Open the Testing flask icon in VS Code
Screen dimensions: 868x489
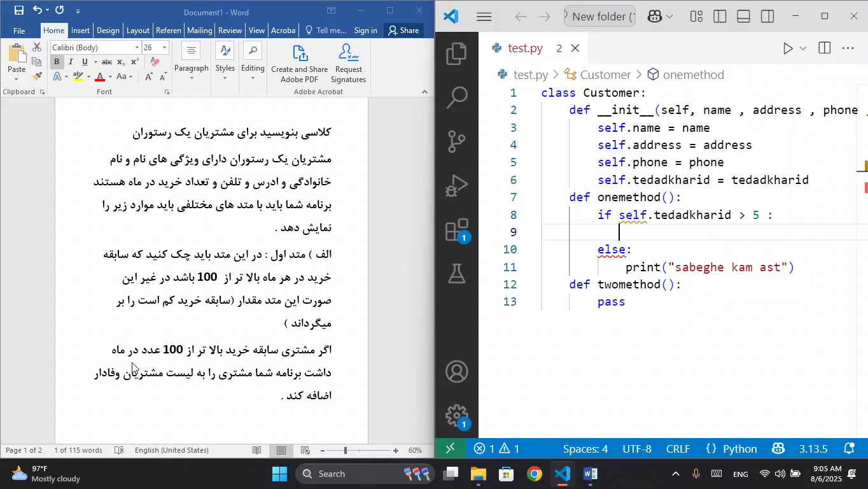pos(456,274)
